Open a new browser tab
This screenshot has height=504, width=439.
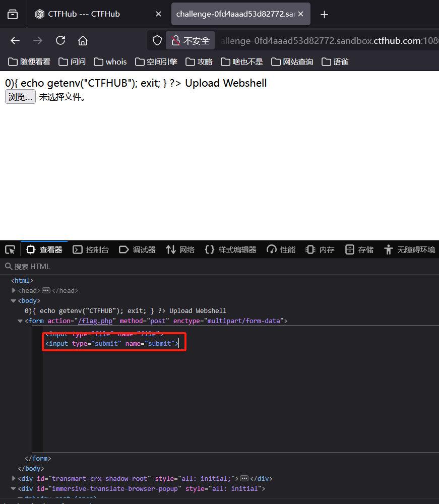[x=324, y=14]
